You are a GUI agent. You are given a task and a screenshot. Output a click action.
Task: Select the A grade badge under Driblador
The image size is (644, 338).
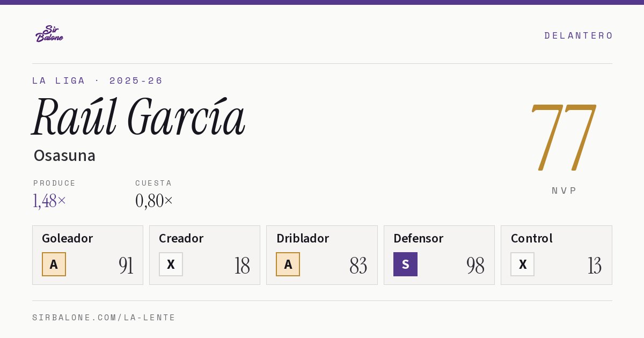click(288, 264)
